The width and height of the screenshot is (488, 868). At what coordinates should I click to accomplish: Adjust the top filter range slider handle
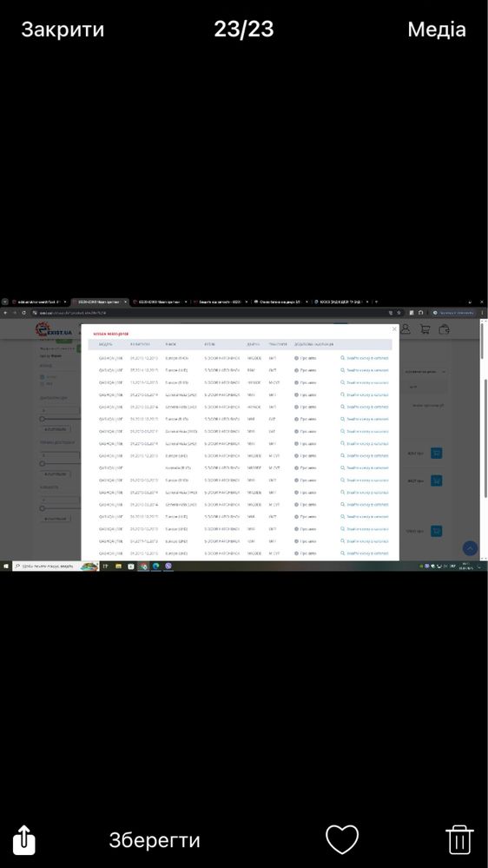42,419
